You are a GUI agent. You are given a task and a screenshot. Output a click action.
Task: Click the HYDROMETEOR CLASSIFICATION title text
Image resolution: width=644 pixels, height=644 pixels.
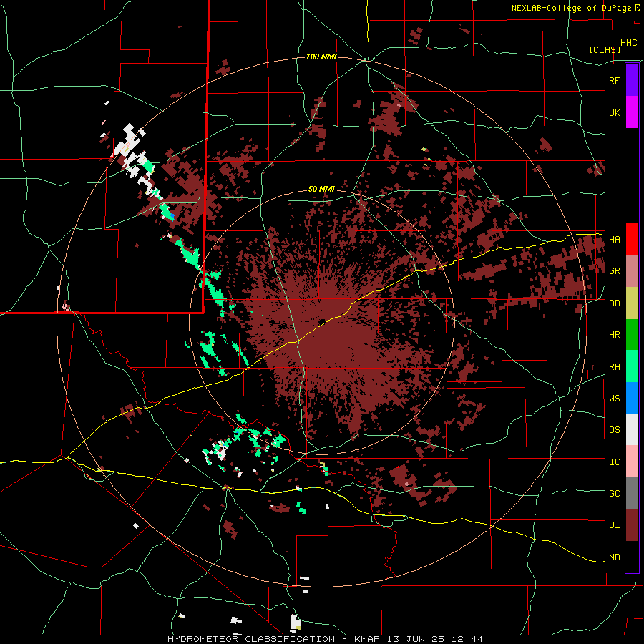(251, 639)
